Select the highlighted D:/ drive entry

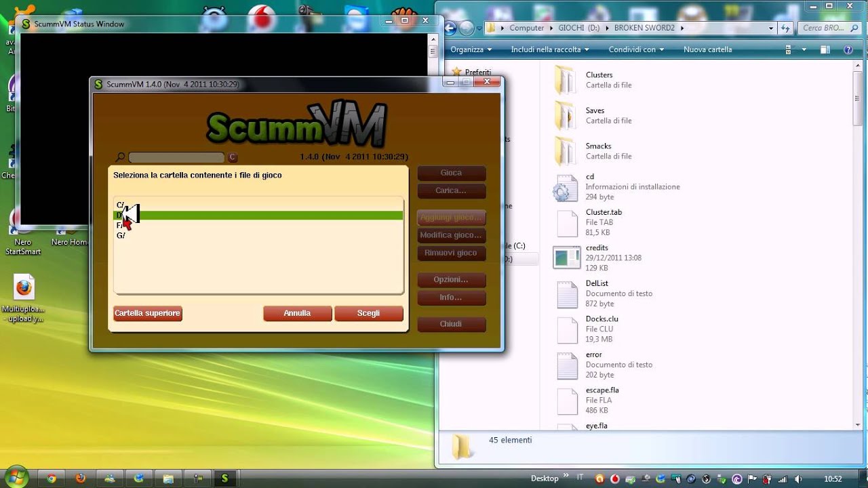click(x=258, y=216)
